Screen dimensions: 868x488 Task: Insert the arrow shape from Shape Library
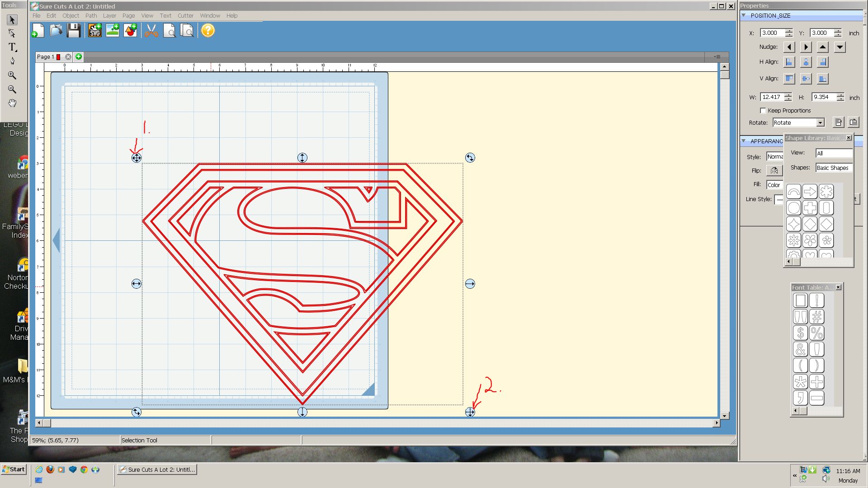[810, 192]
